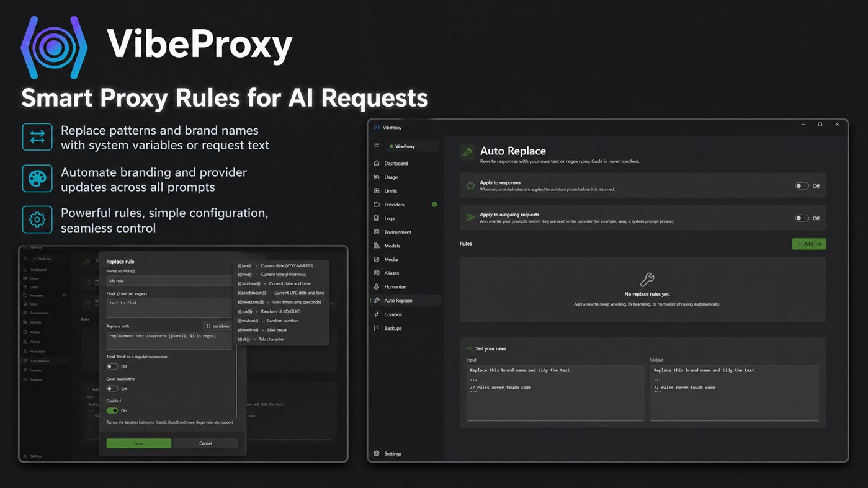Click the palette feature icon in the banner

pos(37,179)
